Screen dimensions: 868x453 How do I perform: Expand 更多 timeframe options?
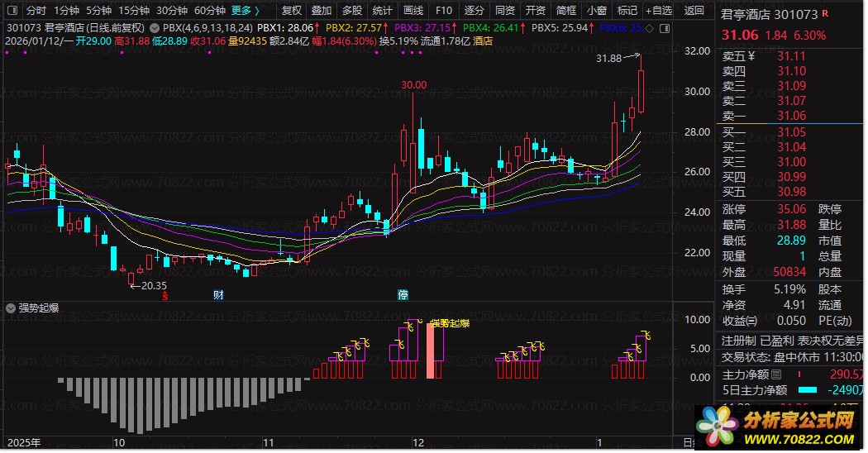pyautogui.click(x=246, y=11)
